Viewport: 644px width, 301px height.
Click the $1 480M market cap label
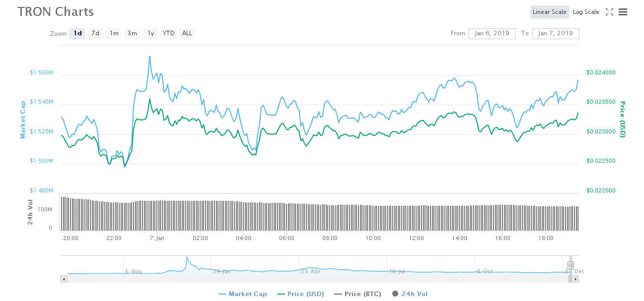point(41,190)
